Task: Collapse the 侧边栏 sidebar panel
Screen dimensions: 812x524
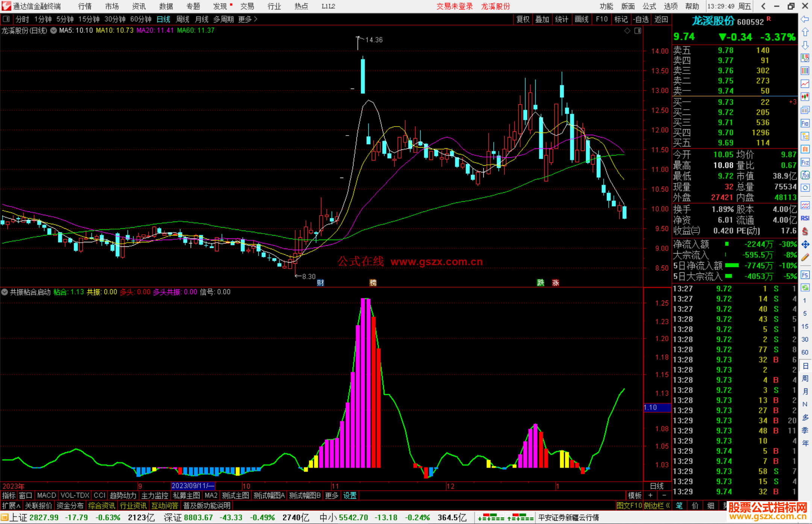Action: coord(657,506)
